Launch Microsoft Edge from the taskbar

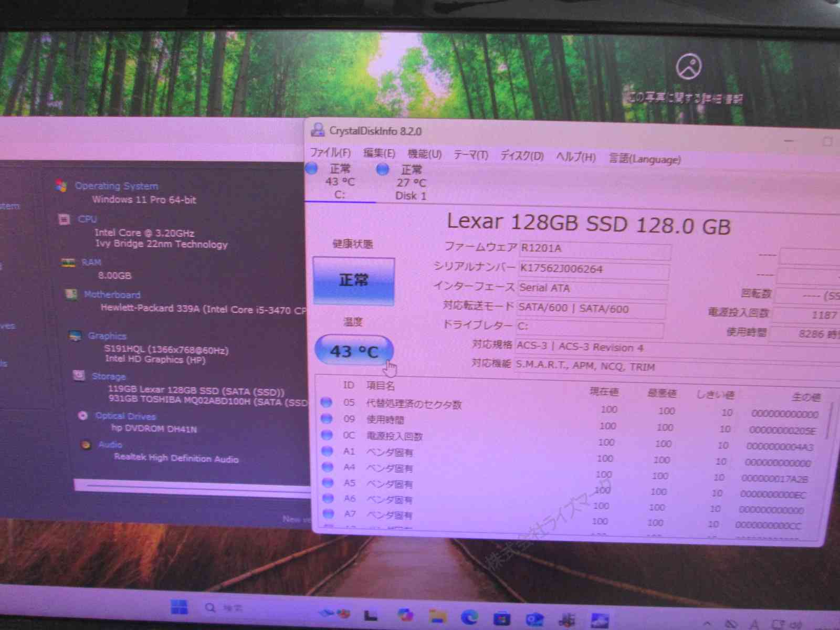[469, 617]
